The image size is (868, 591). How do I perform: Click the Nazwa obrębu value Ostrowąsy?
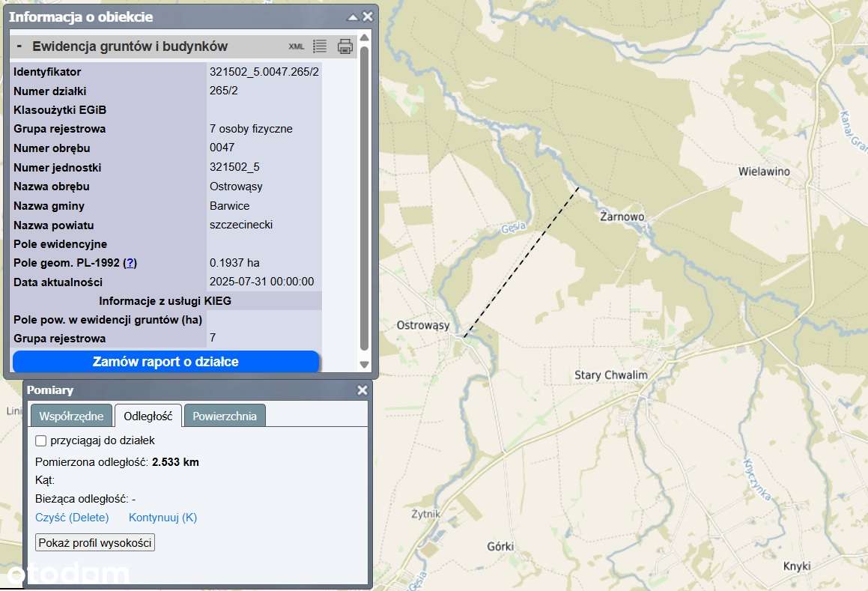pos(236,187)
